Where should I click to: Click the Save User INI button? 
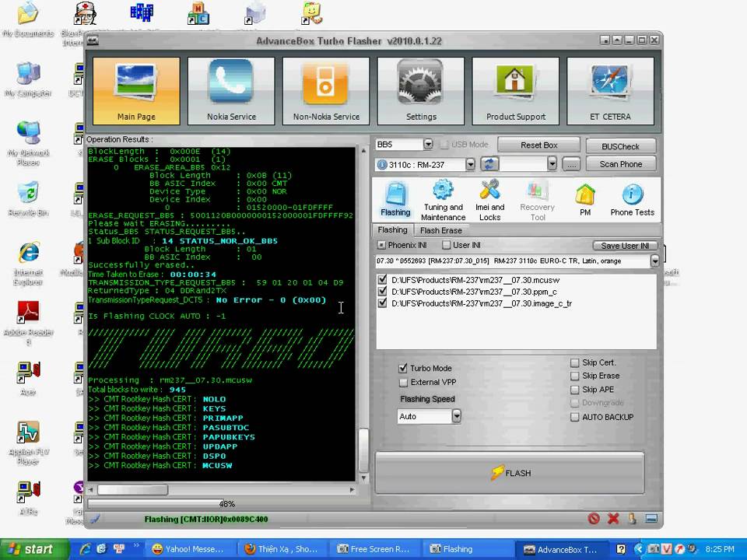point(625,246)
